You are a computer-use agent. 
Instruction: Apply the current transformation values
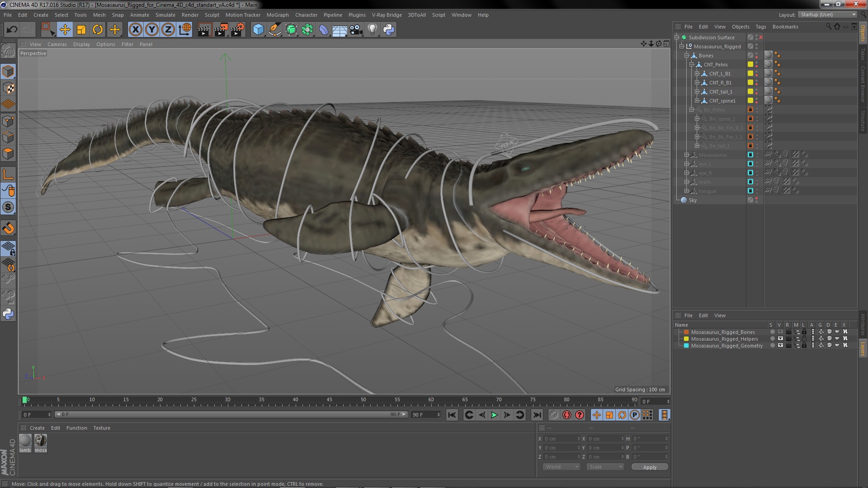coord(650,467)
